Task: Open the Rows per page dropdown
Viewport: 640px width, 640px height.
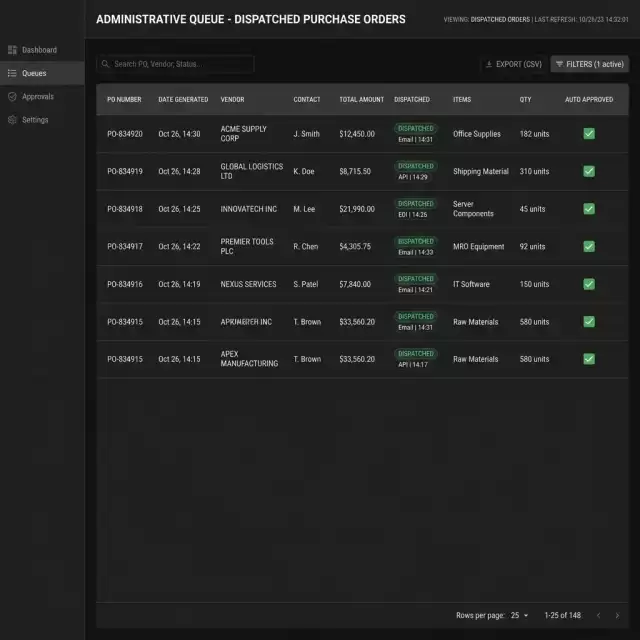Action: (x=519, y=615)
